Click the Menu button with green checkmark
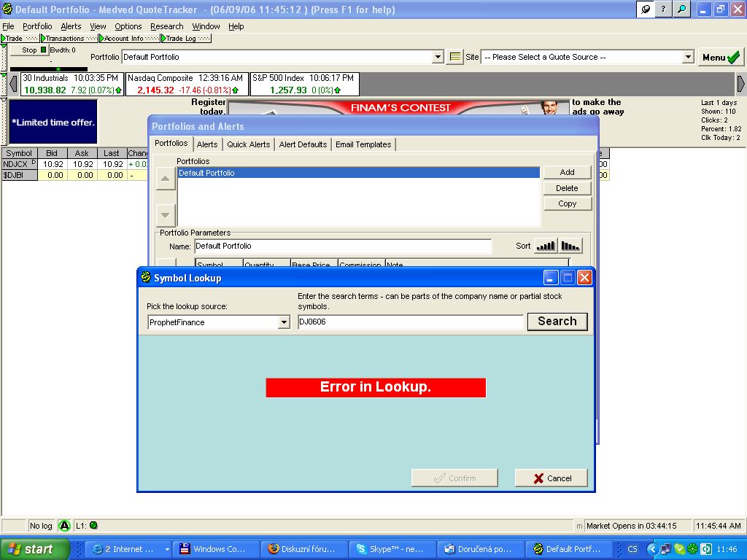Viewport: 747px width, 560px height. [x=720, y=58]
